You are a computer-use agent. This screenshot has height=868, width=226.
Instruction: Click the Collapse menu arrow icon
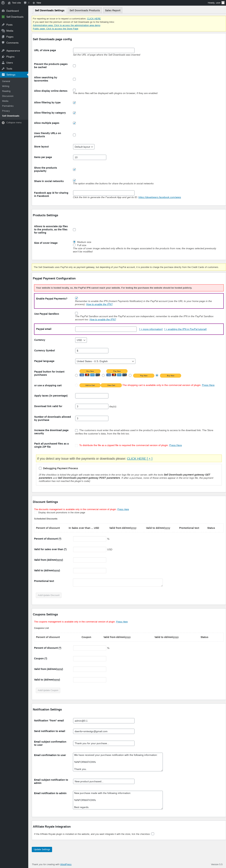coord(3,123)
